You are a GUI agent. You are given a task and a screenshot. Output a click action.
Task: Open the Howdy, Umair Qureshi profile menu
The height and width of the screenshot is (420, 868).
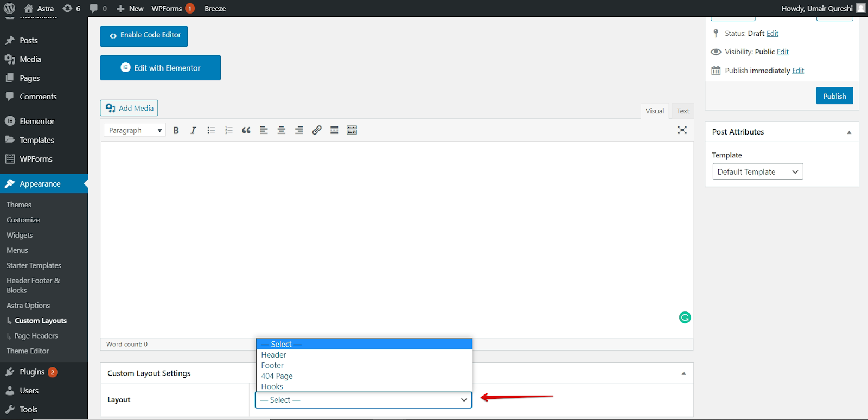click(823, 8)
